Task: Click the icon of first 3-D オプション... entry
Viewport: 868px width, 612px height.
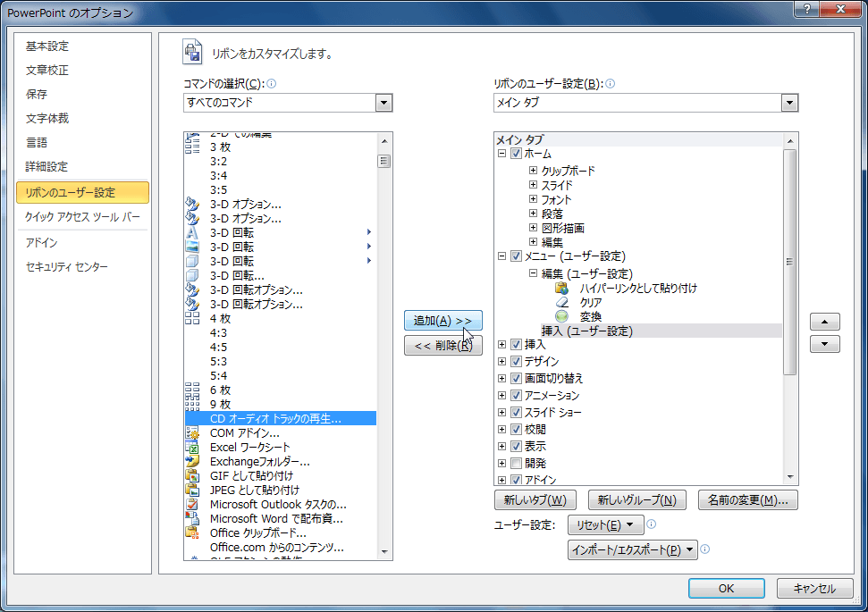Action: (x=192, y=205)
